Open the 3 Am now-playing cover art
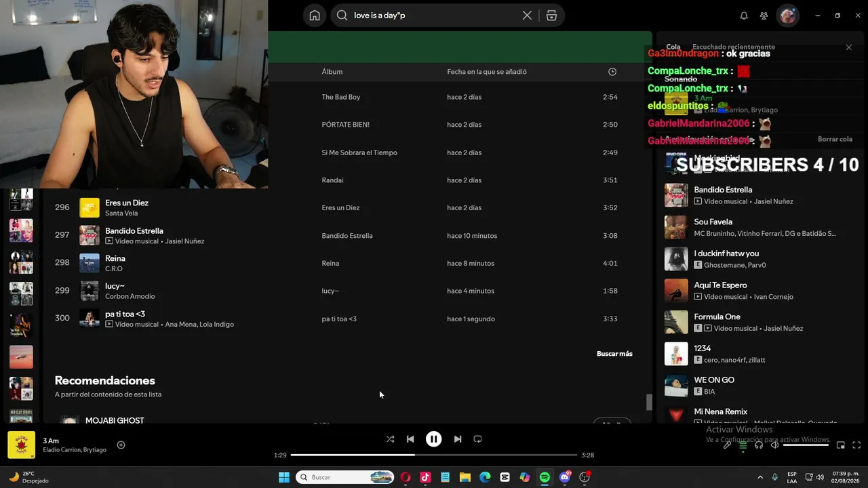Screen dimensions: 868x488 [x=21, y=445]
